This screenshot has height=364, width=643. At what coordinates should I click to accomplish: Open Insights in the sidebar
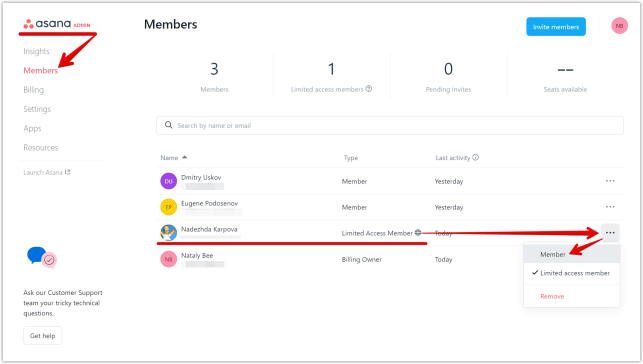[36, 51]
